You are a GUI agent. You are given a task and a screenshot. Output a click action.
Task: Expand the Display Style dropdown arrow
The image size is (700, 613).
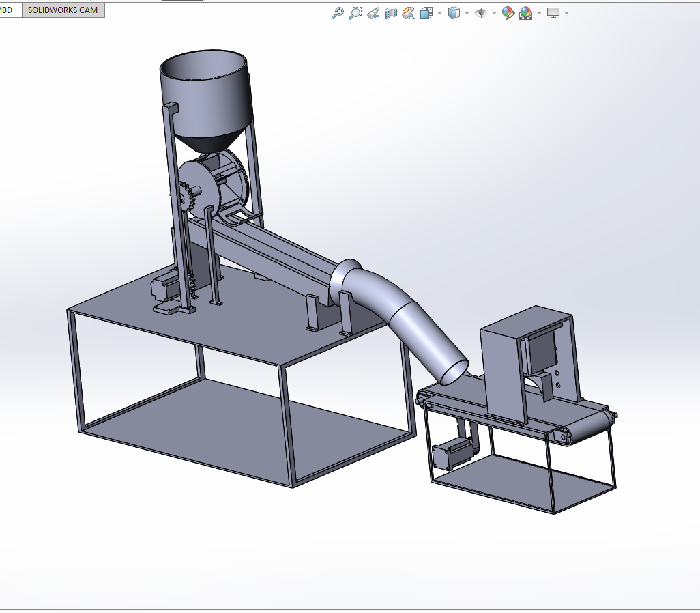[x=467, y=14]
